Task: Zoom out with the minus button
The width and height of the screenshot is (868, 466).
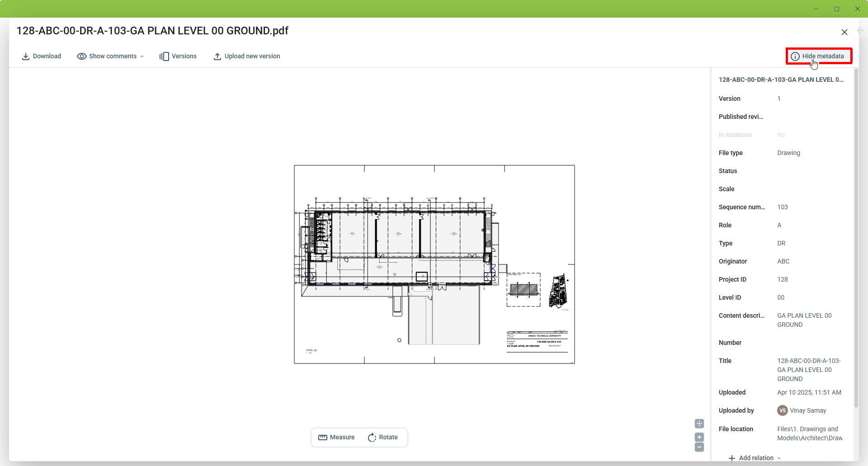Action: click(699, 447)
